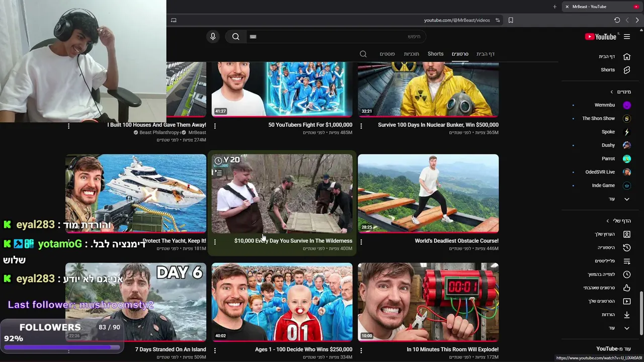The width and height of the screenshot is (644, 362).
Task: Open liked videos (סרטונים שאהבתי) thumbs-up icon
Action: [627, 288]
